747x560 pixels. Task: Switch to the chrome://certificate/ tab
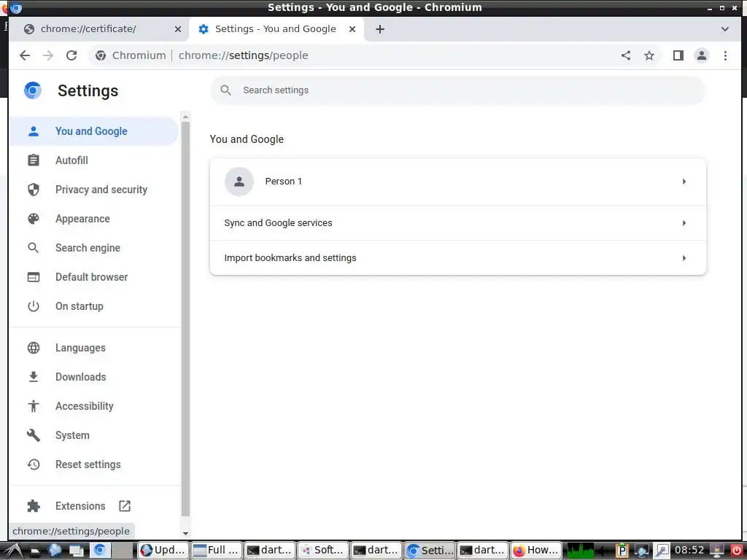[x=99, y=29]
